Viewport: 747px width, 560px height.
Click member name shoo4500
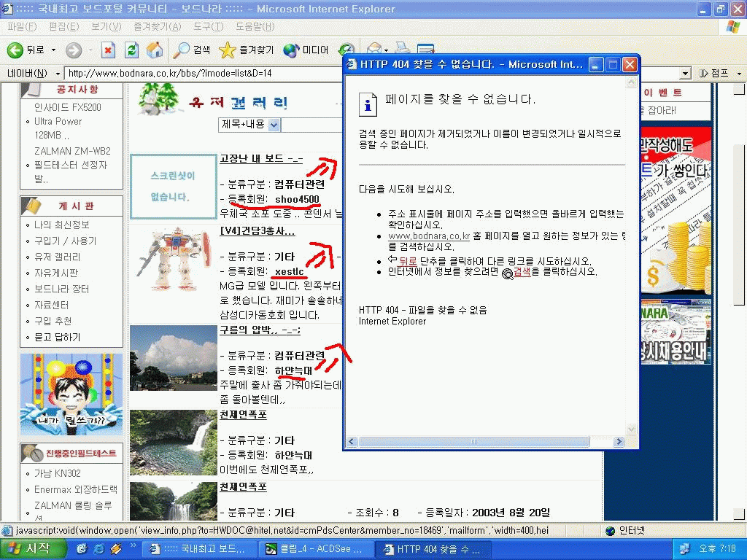298,199
